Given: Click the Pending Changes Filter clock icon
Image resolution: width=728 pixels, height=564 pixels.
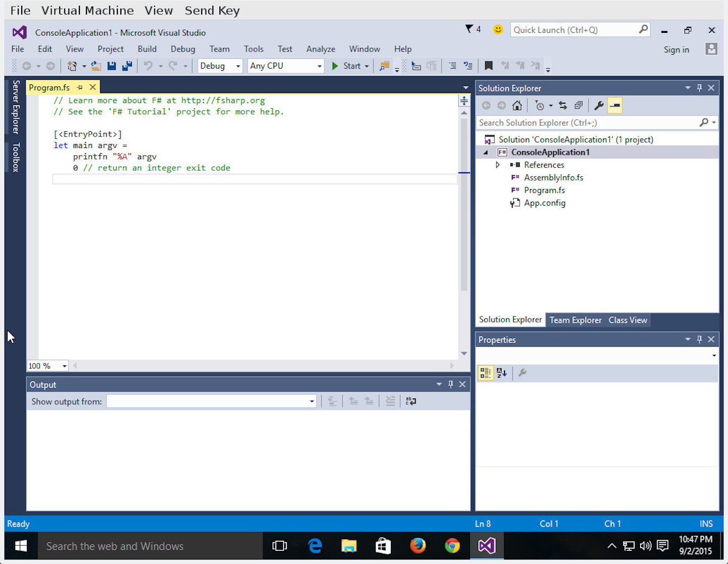Looking at the screenshot, I should (539, 106).
